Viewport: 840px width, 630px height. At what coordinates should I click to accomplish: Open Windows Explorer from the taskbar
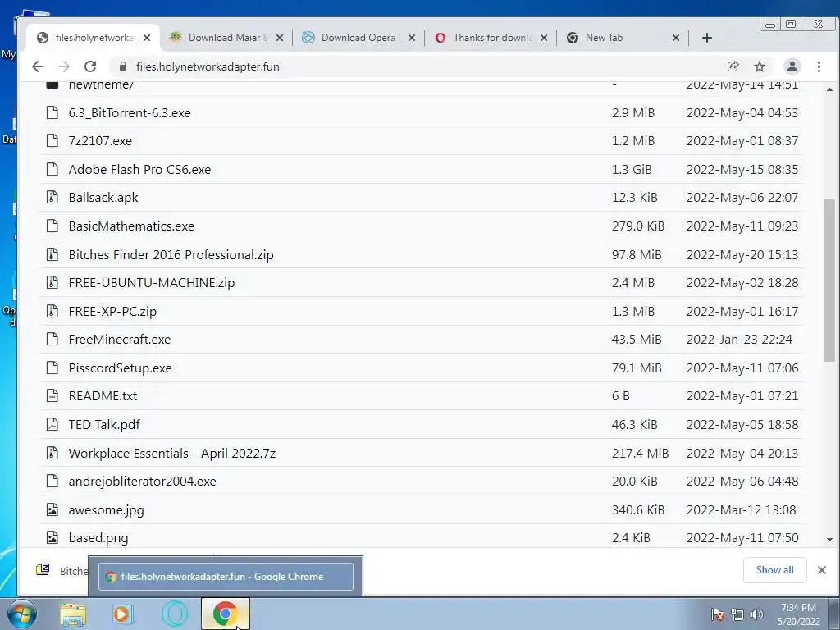[x=73, y=614]
